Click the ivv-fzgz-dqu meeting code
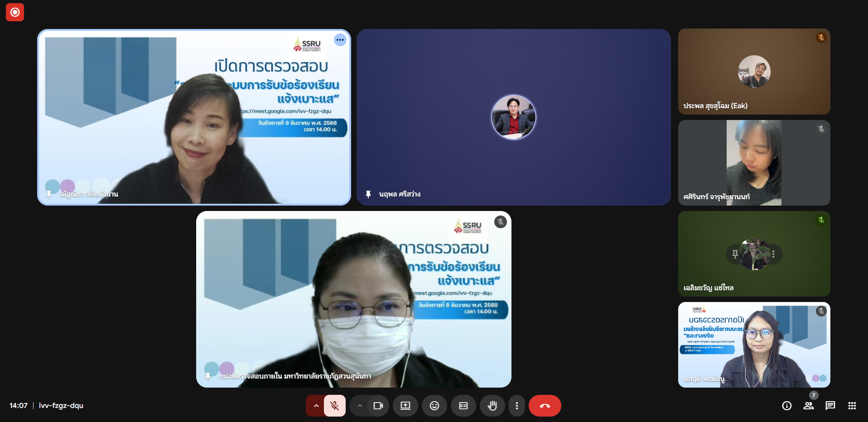Screen dimensions: 868x422 click(x=61, y=406)
